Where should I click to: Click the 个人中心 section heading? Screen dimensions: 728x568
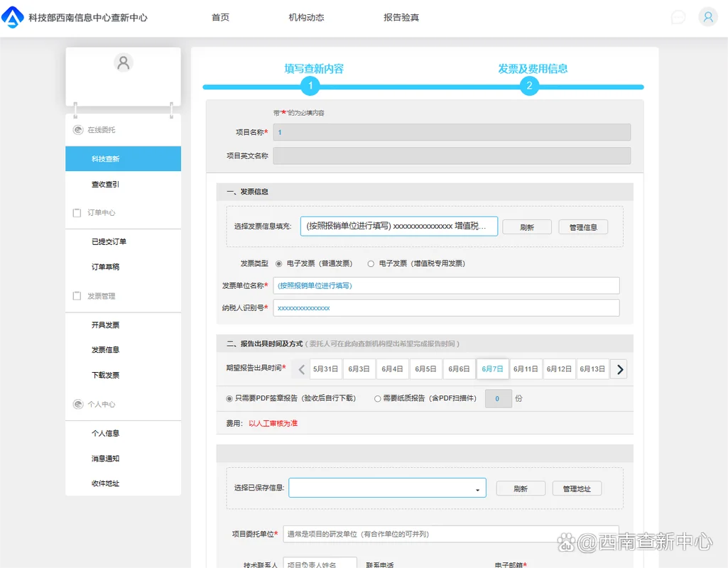pyautogui.click(x=102, y=404)
